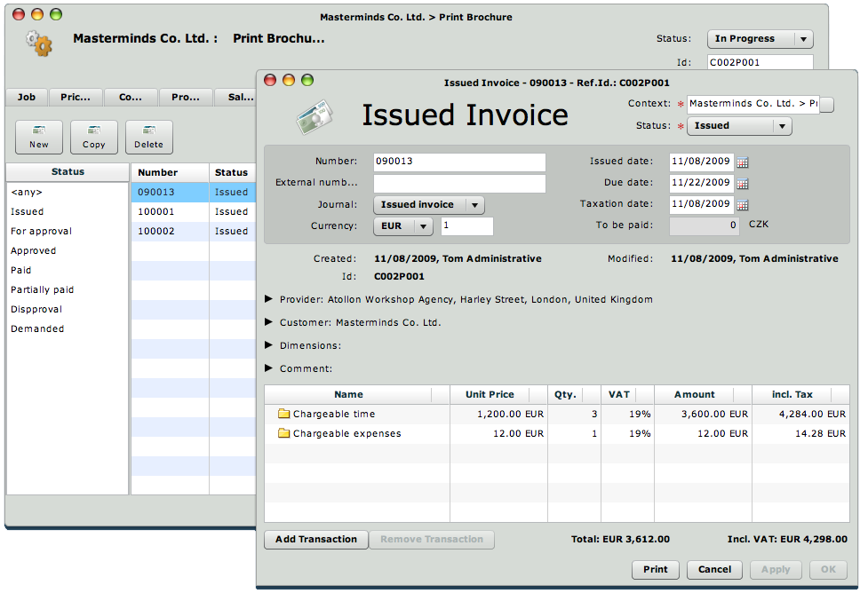
Task: Click the Copy invoice icon button
Action: 94,137
